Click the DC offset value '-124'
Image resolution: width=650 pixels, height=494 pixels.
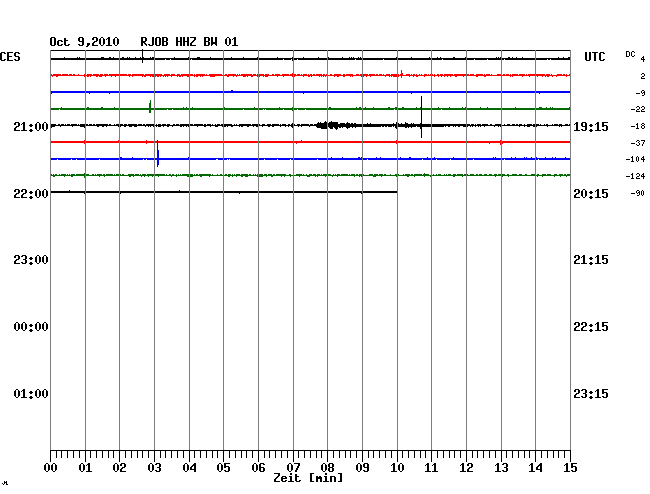tap(635, 176)
